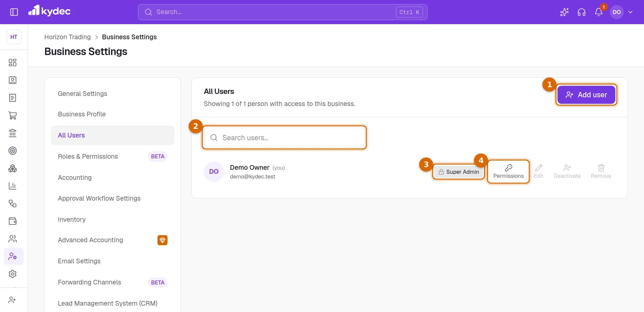Toggle the sidebar panel icon
The image size is (644, 312).
click(14, 12)
